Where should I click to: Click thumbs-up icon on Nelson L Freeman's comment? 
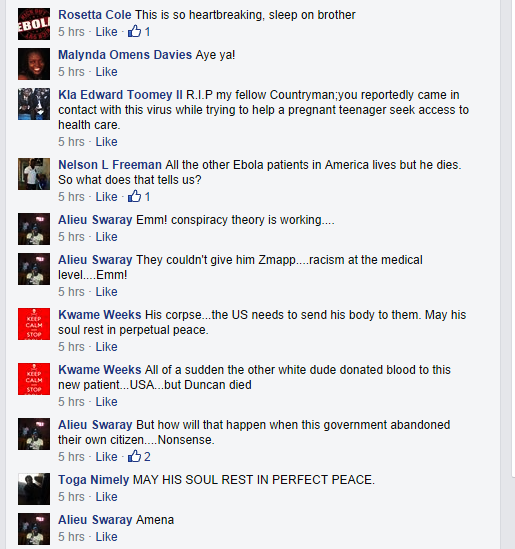(134, 196)
